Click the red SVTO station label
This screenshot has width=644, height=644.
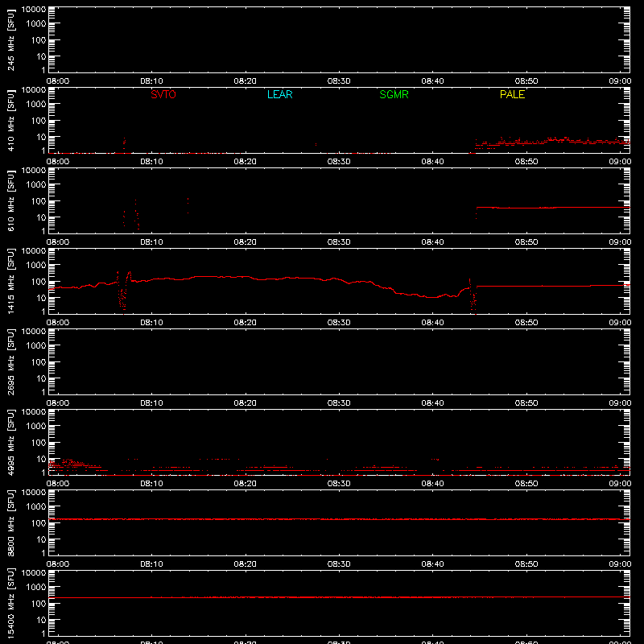click(x=163, y=94)
